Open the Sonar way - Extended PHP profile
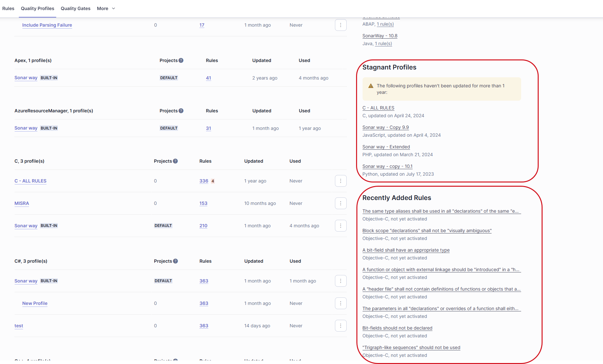 tap(386, 147)
